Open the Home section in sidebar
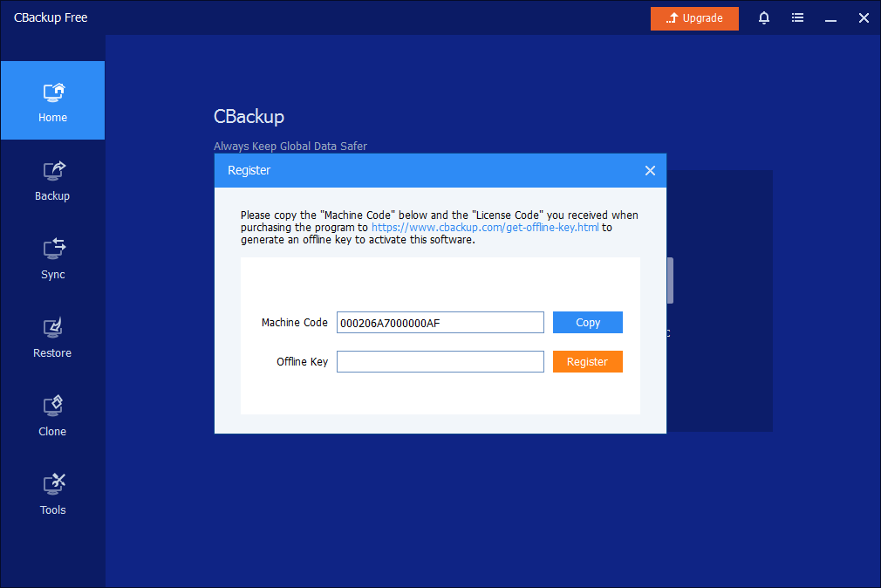881x588 pixels. coord(52,101)
